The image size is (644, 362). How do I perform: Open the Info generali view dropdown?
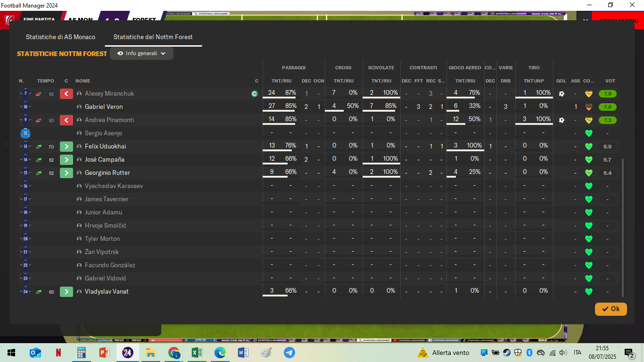pos(141,53)
